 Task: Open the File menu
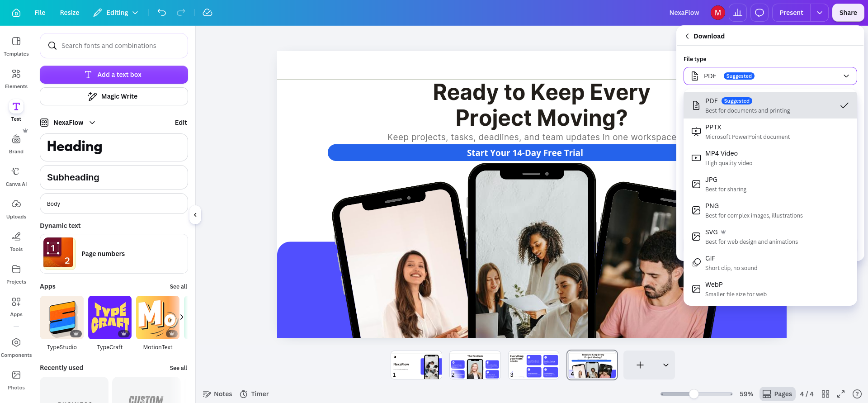point(40,13)
